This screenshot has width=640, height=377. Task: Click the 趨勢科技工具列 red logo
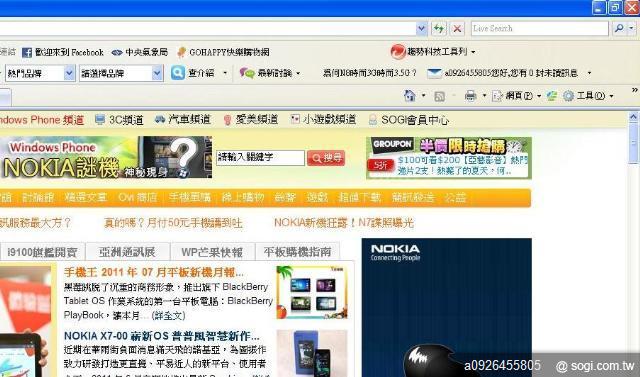398,52
